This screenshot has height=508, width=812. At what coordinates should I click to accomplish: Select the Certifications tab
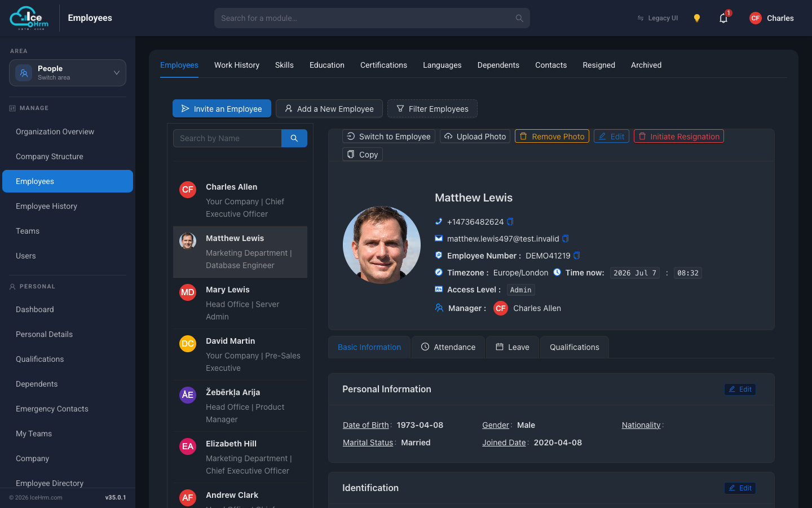coord(383,65)
